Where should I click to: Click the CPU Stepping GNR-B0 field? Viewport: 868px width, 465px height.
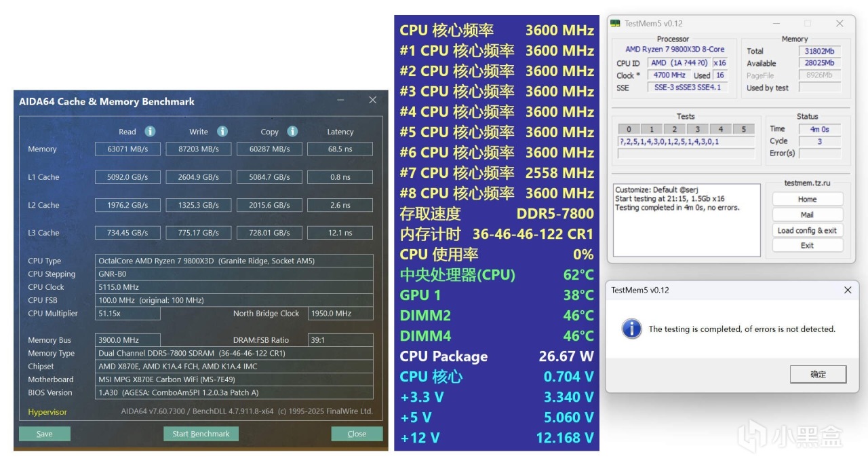point(234,274)
